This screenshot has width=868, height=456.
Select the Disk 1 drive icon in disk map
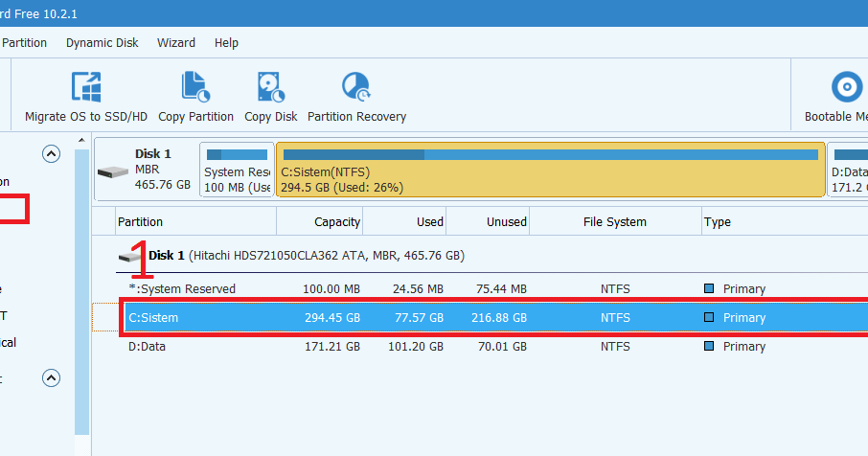(113, 171)
